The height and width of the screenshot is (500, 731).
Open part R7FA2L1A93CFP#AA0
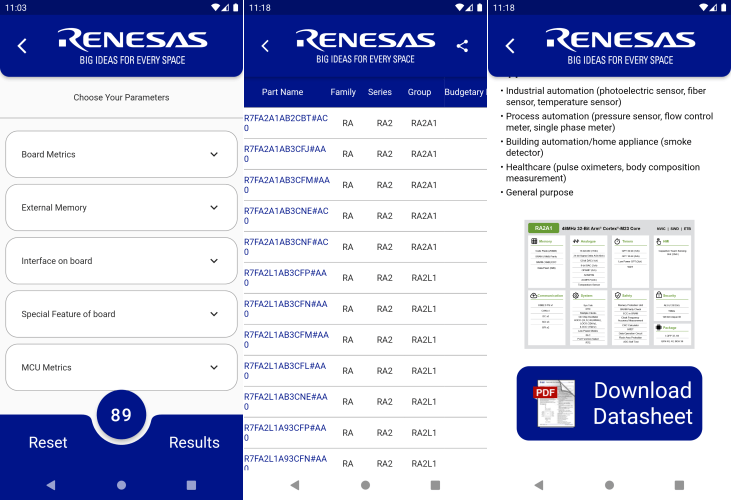285,433
